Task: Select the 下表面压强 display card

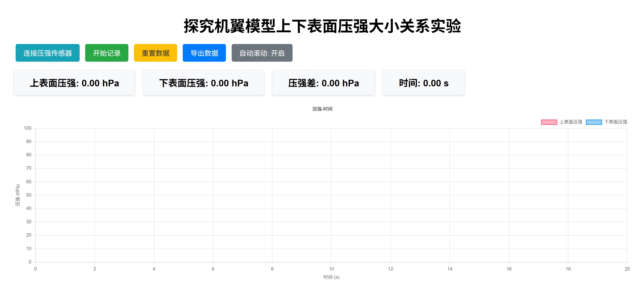Action: (203, 82)
